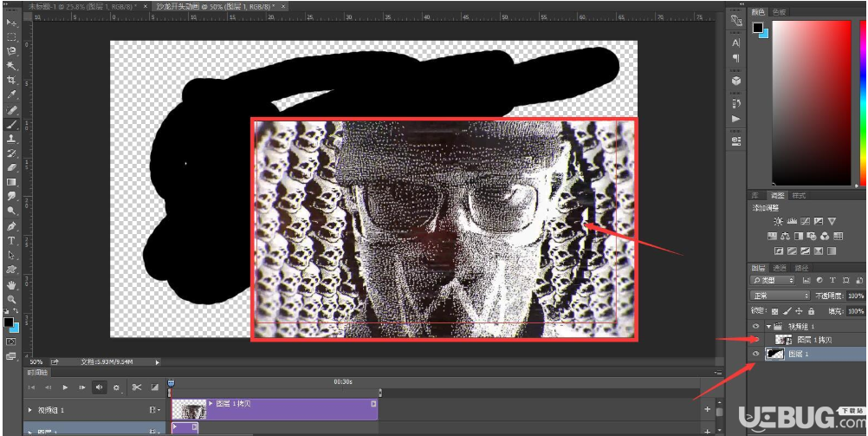
Task: Select the Healing Brush tool
Action: coord(11,110)
